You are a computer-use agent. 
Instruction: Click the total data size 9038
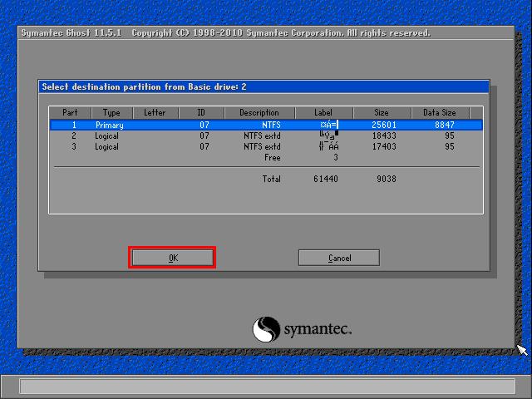[387, 179]
